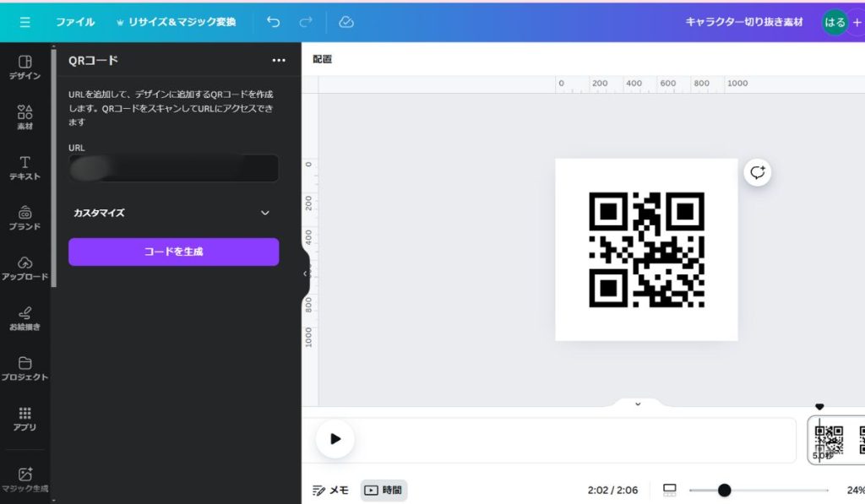Image resolution: width=865 pixels, height=504 pixels.
Task: Click the zoom slider handle
Action: click(724, 490)
